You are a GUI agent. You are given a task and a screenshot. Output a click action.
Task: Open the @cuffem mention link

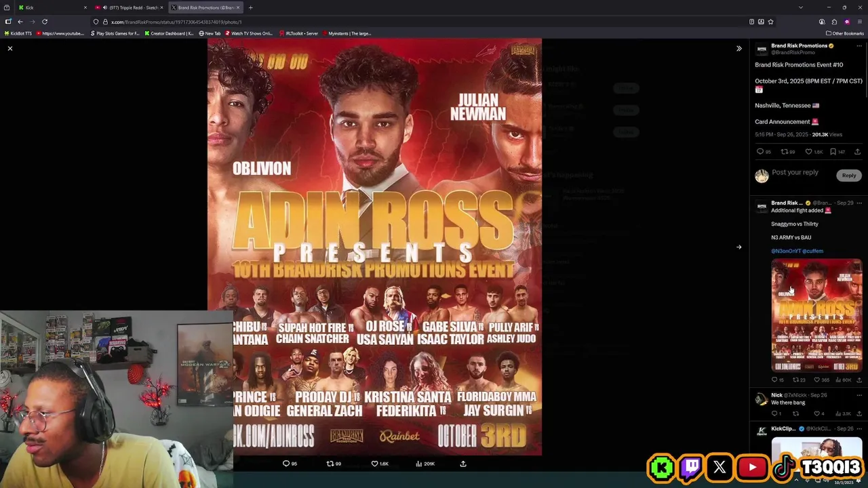[x=813, y=251]
